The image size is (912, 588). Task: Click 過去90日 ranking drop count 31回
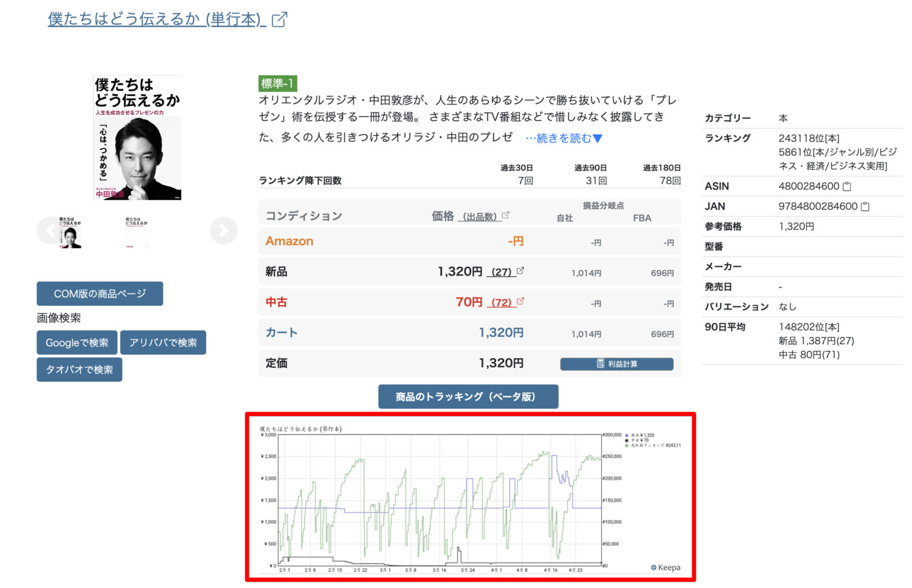pyautogui.click(x=596, y=181)
